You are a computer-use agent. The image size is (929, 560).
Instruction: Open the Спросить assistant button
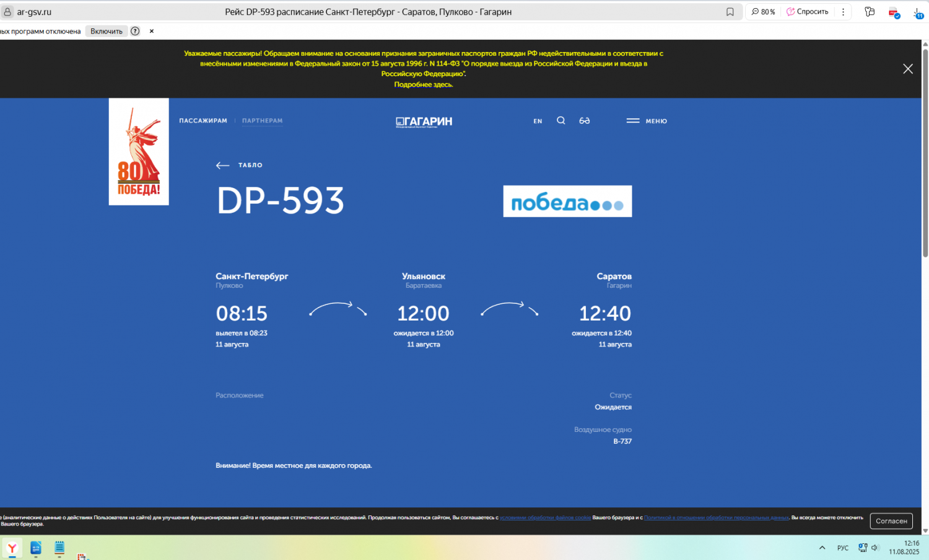(808, 12)
